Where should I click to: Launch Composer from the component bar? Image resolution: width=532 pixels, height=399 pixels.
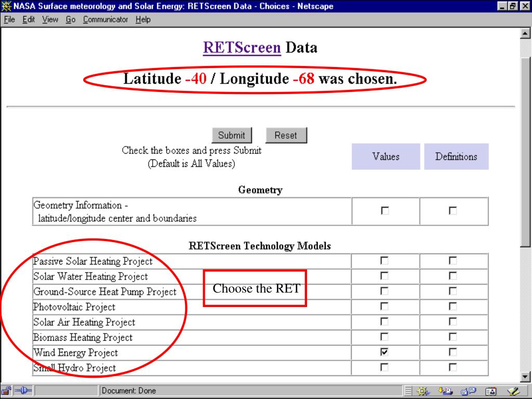coord(514,391)
